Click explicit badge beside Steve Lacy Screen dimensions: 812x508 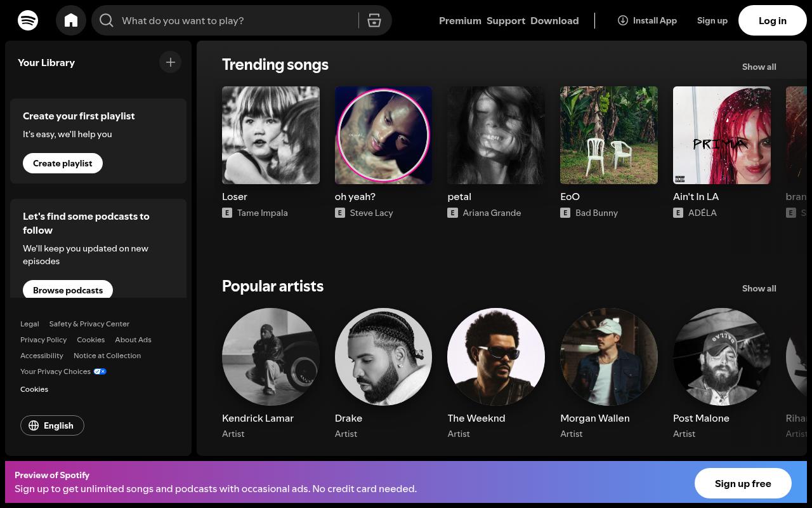(x=340, y=213)
